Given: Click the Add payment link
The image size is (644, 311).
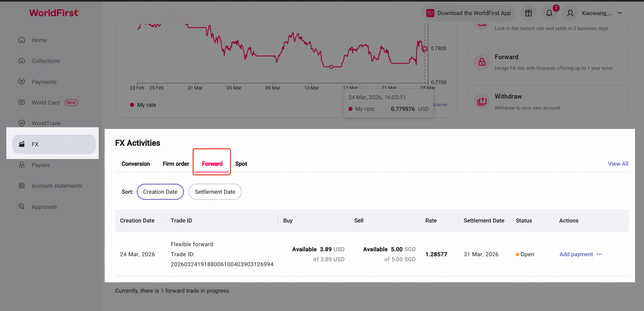Looking at the screenshot, I should pos(576,254).
